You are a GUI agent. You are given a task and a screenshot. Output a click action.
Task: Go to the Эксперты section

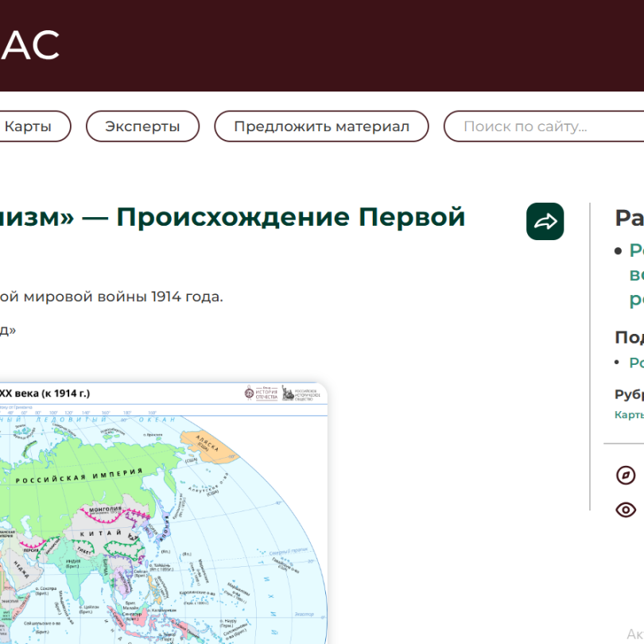(x=142, y=126)
